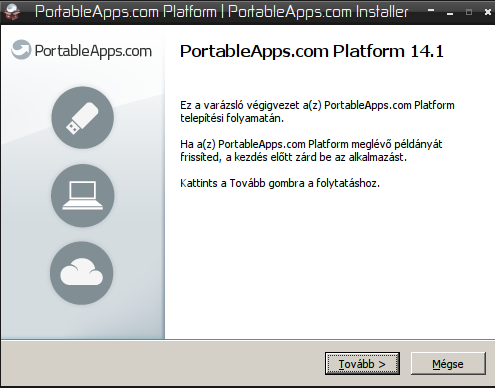Click the laptop computer icon
This screenshot has width=495, height=388.
(x=83, y=196)
